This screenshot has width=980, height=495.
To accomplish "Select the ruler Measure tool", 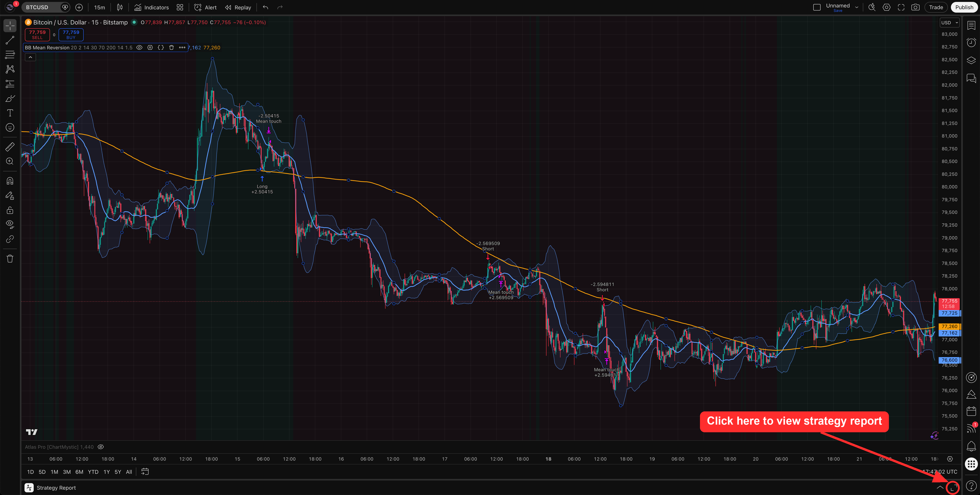I will [10, 147].
